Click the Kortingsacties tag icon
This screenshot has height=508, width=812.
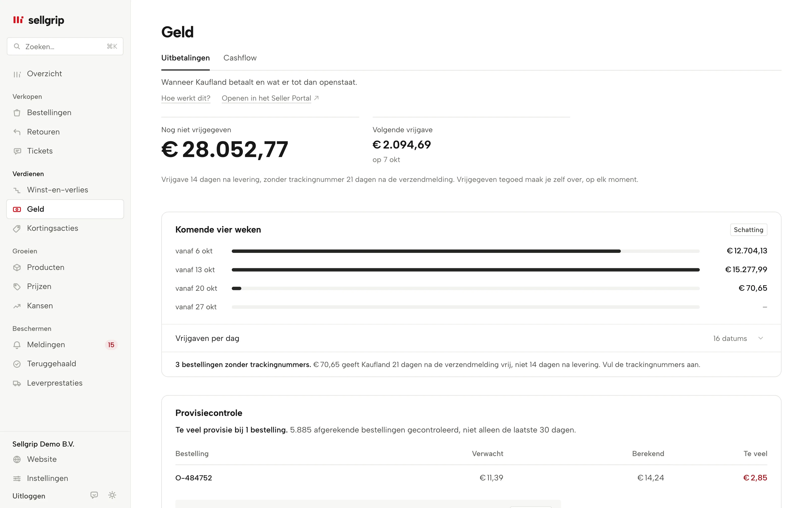point(17,229)
